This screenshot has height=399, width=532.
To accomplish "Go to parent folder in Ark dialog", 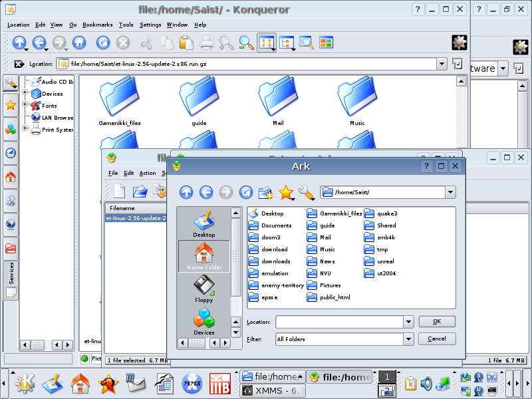I will coord(186,193).
